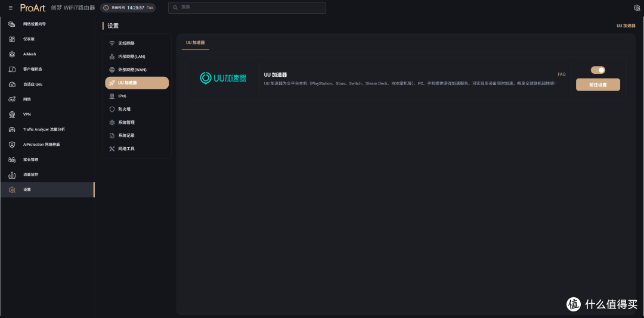Open the 网络 sidebar icon

point(12,99)
